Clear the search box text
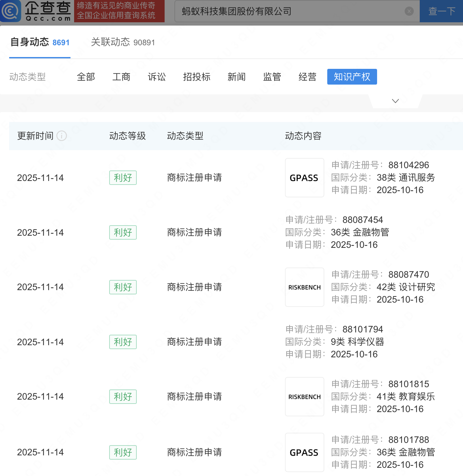The image size is (463, 476). tap(409, 11)
